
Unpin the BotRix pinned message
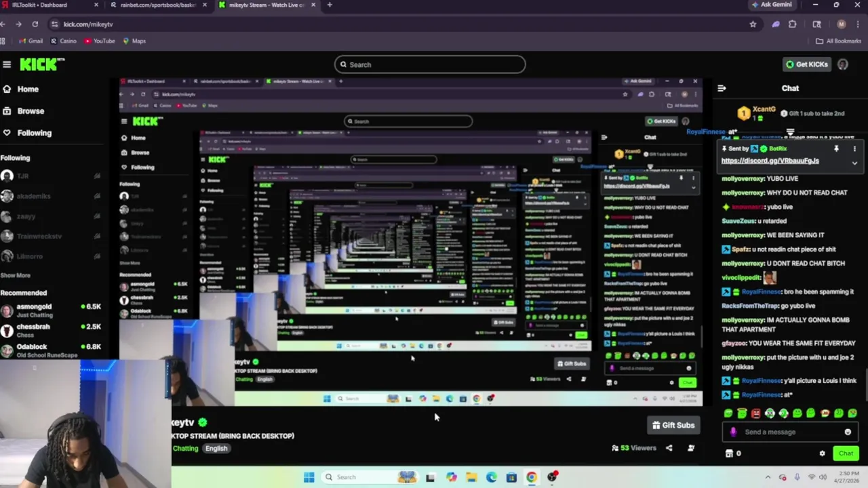tap(836, 148)
